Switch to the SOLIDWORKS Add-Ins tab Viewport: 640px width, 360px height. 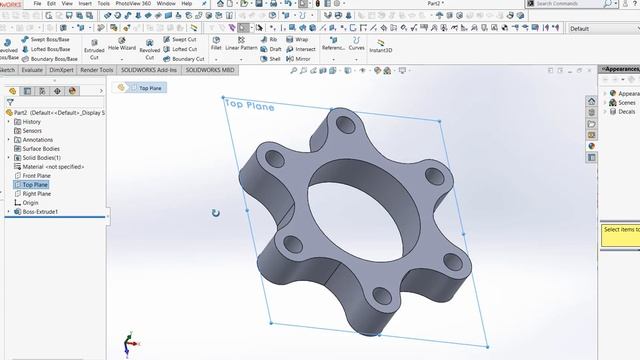click(149, 70)
